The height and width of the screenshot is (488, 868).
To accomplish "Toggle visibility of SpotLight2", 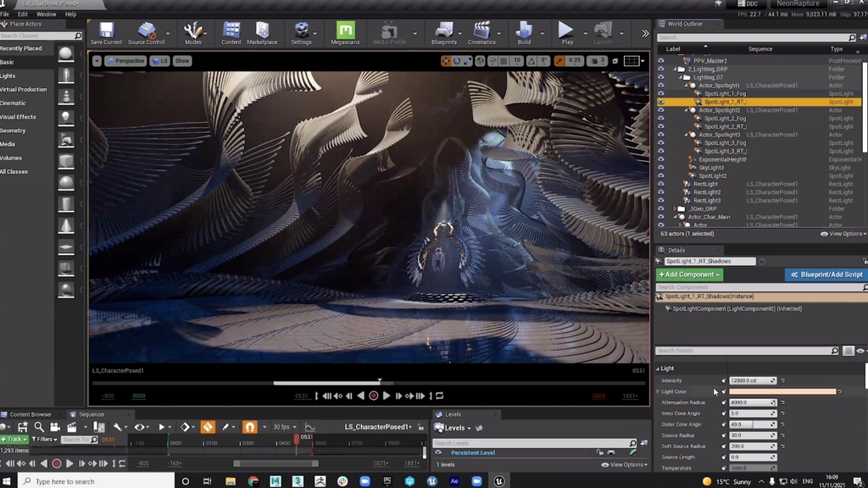I will [x=660, y=176].
